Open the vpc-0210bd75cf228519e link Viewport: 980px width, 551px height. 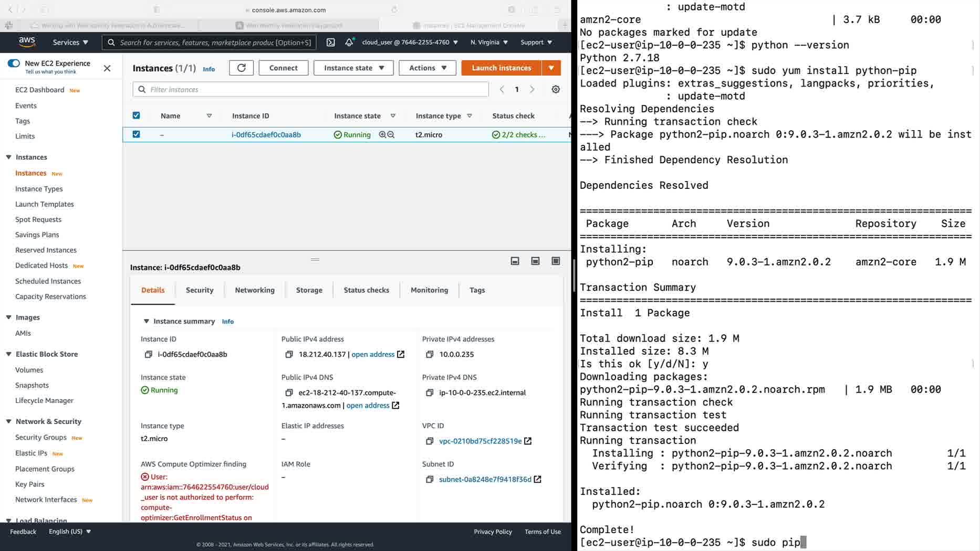[481, 441]
